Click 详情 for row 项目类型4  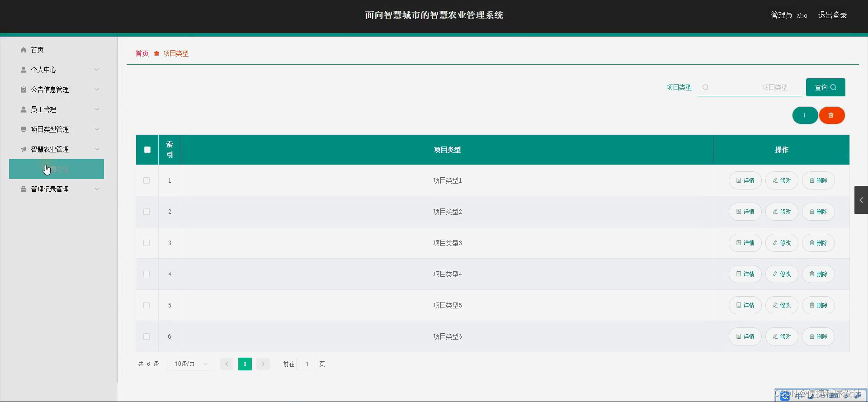tap(745, 274)
